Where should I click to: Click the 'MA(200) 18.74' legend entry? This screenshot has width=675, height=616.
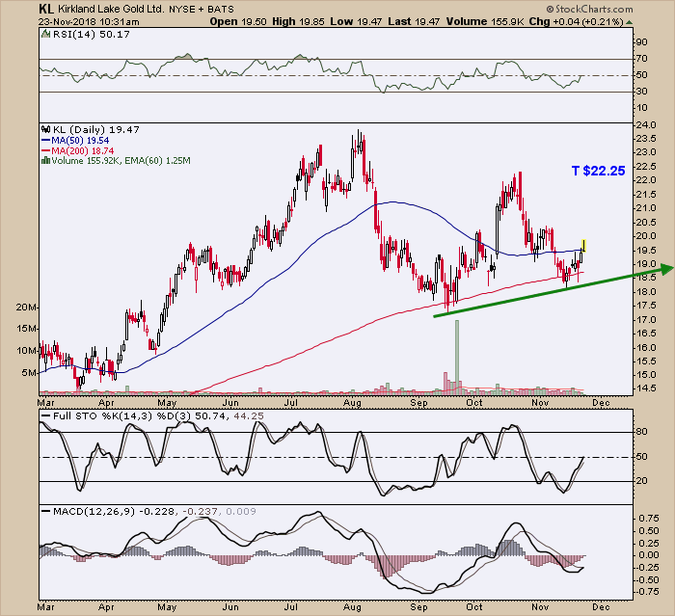tap(83, 150)
